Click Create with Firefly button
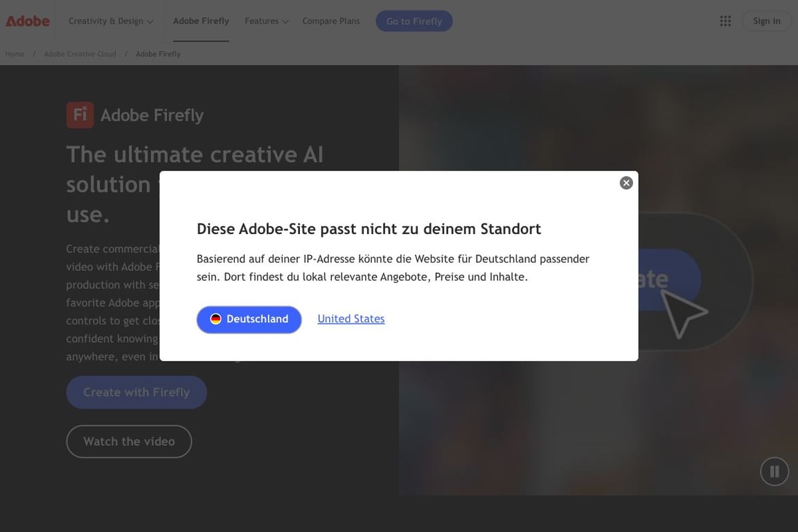This screenshot has width=798, height=532. pyautogui.click(x=136, y=392)
